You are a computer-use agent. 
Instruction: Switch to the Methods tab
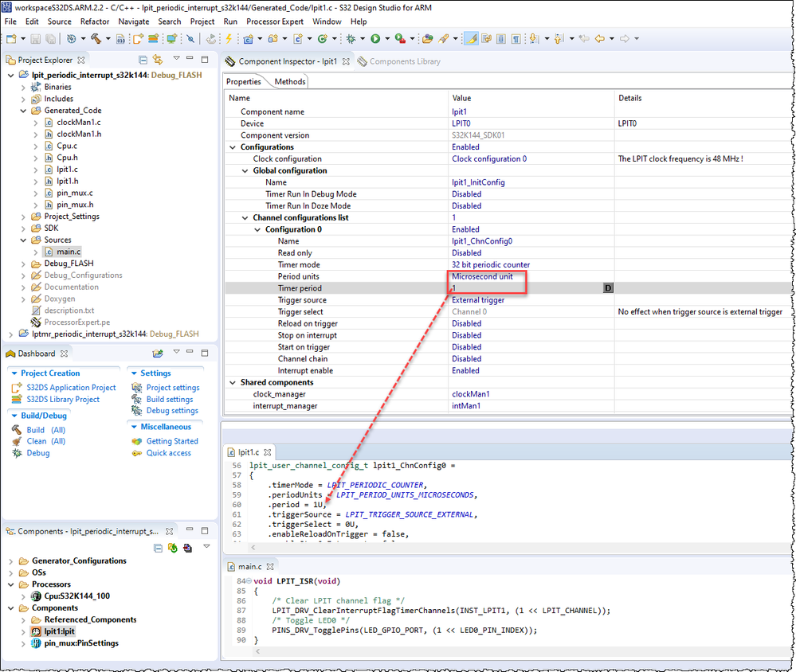coord(289,81)
